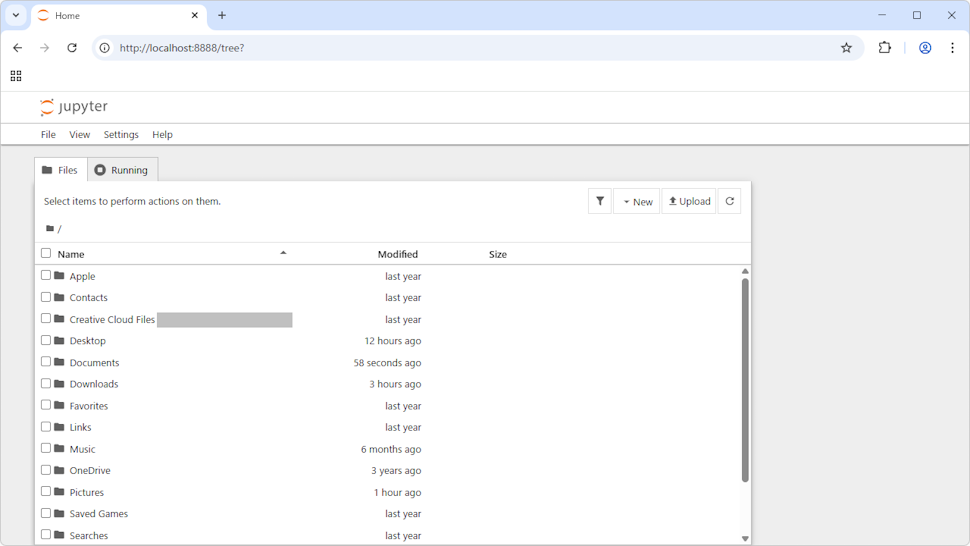Switch to the Running tab
Image resolution: width=970 pixels, height=546 pixels.
point(122,170)
